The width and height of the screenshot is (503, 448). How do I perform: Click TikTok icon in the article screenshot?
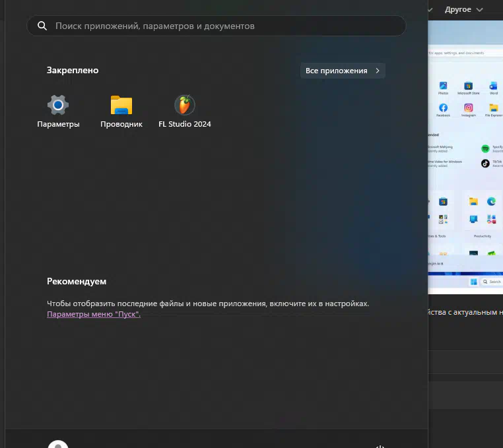click(485, 163)
